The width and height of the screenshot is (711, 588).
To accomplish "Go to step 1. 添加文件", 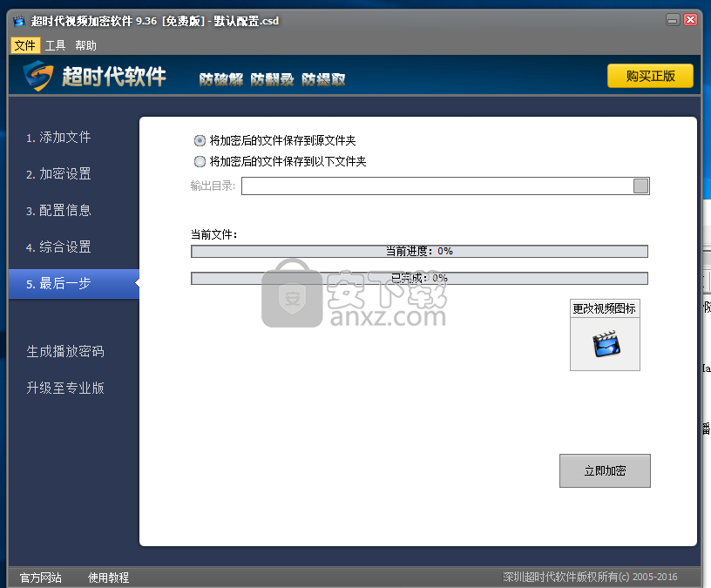I will tap(58, 137).
